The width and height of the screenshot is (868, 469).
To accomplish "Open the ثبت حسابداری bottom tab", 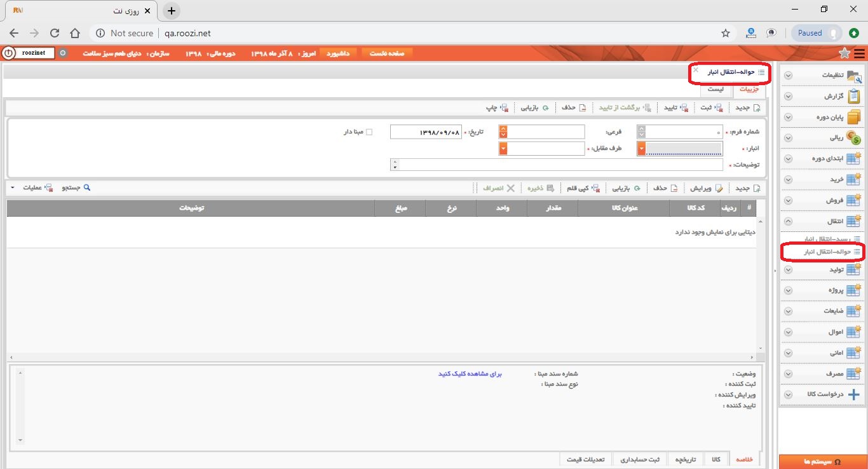I will pyautogui.click(x=640, y=459).
